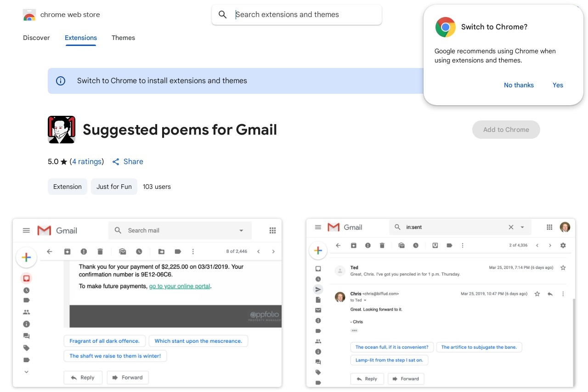Click the 5.0 star rating text

tap(57, 162)
